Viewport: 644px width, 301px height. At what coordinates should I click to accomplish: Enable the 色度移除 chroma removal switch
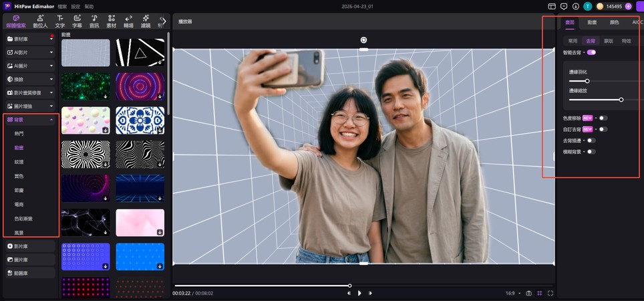pos(603,118)
